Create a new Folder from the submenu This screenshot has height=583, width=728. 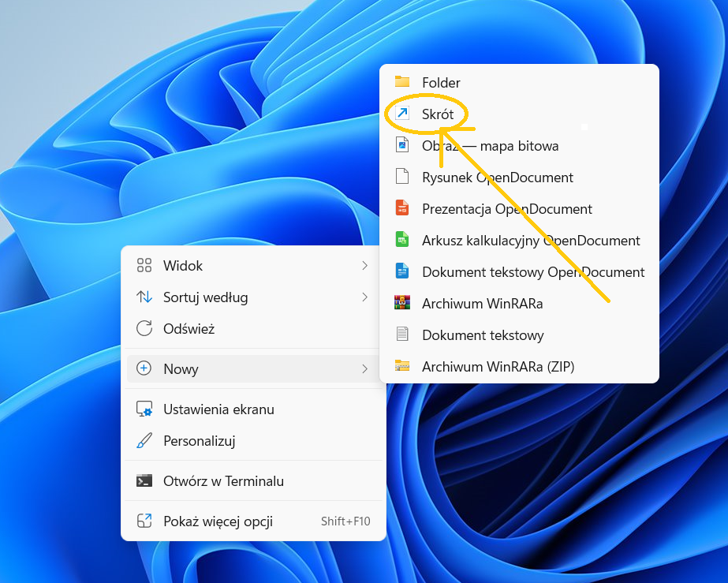[x=519, y=82]
